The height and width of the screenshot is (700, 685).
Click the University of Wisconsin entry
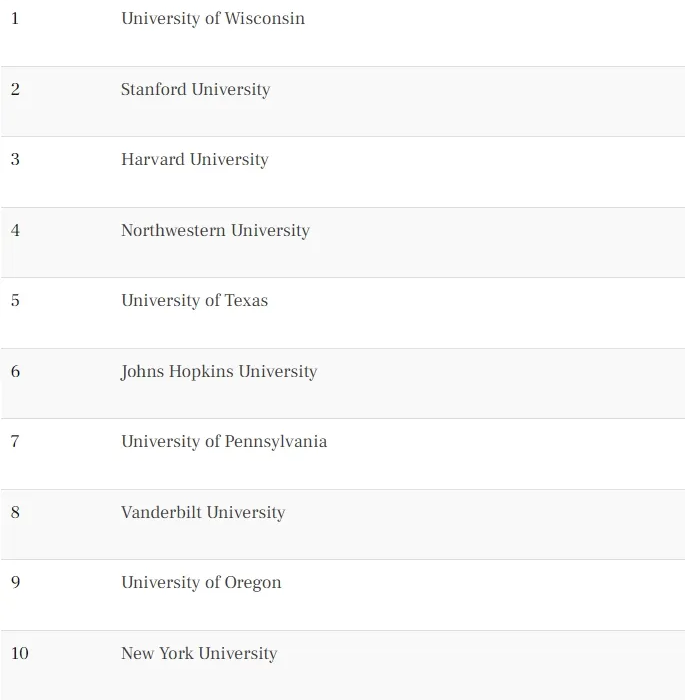(212, 19)
